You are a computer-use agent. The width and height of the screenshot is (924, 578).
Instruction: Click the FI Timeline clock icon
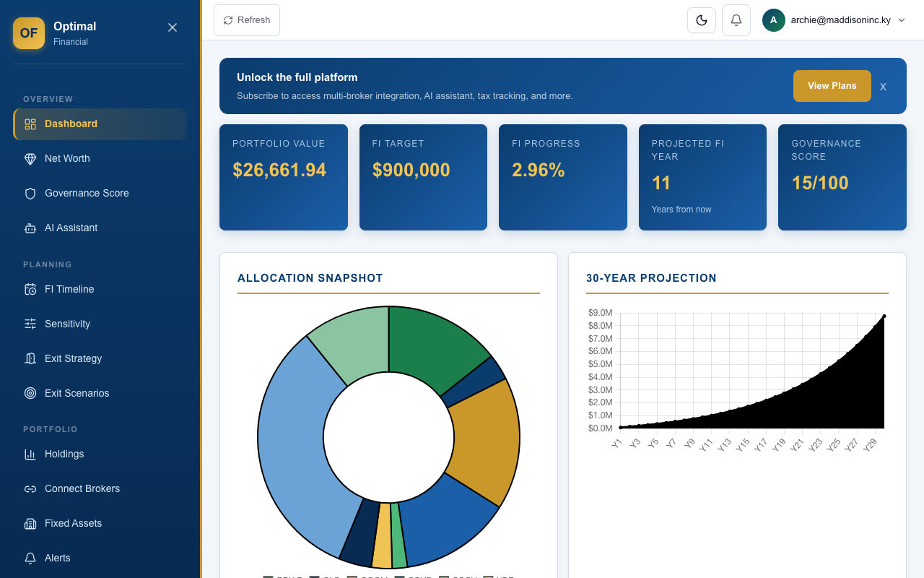pos(30,289)
